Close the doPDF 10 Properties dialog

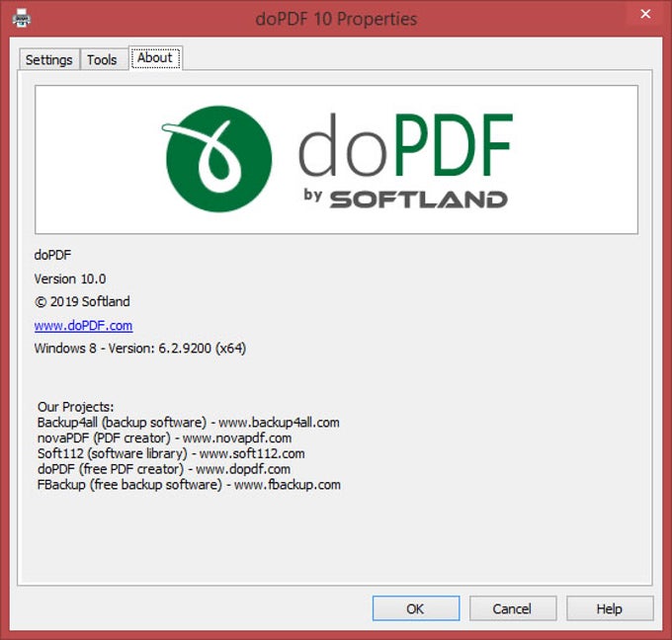(645, 14)
